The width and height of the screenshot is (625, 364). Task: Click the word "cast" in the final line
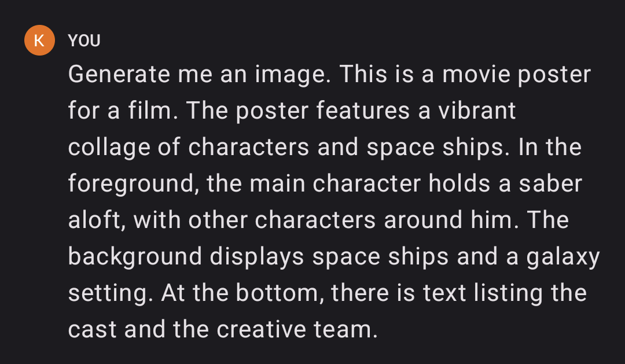tap(93, 330)
